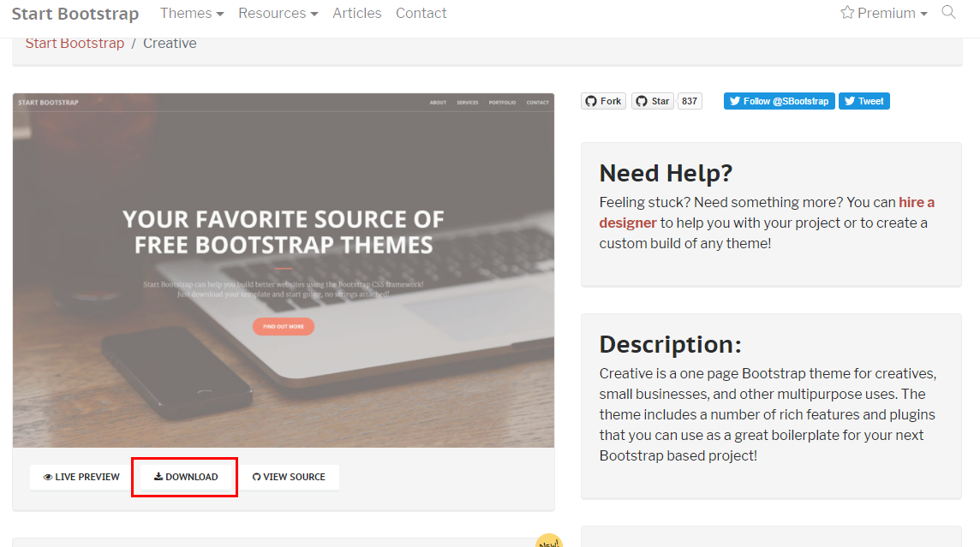
Task: Click the download arrow icon
Action: [x=158, y=477]
